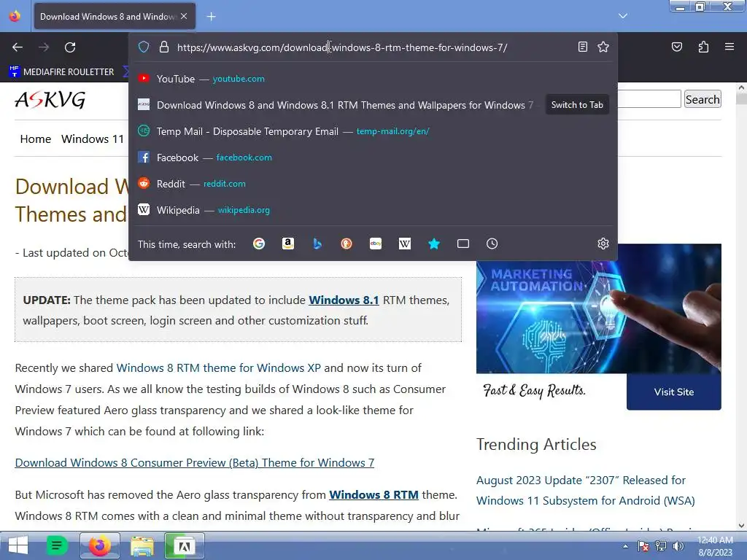Screen dimensions: 747x560
Task: Search browsing history clock icon
Action: [492, 244]
